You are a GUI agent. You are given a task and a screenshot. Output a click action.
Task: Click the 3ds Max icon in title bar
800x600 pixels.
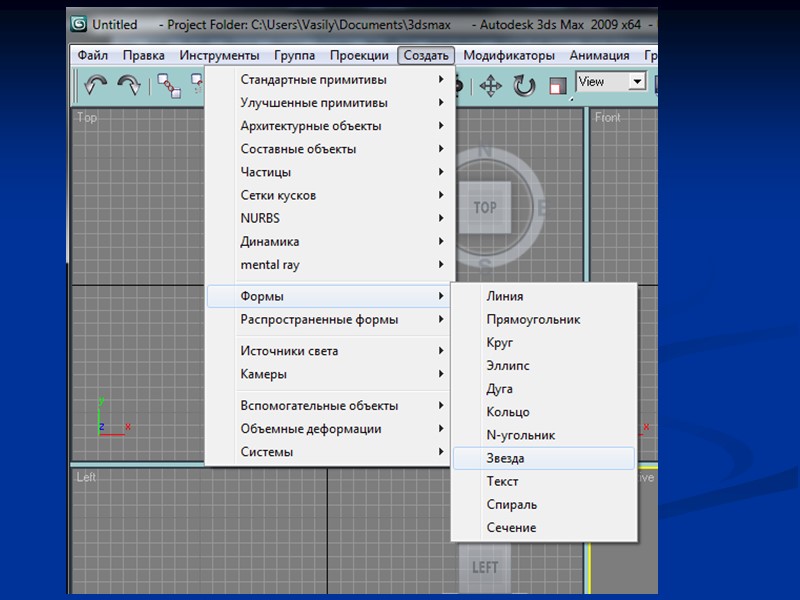click(x=77, y=24)
